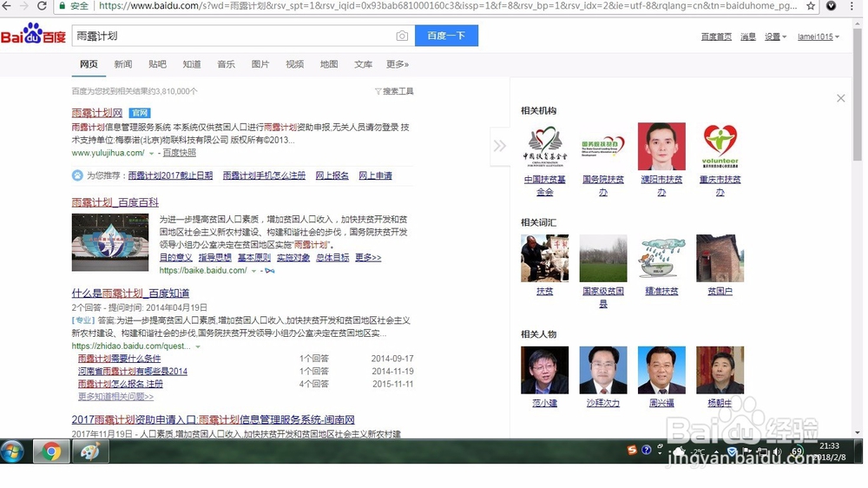Open 总体目标 Baike section link
This screenshot has width=868, height=488.
332,258
